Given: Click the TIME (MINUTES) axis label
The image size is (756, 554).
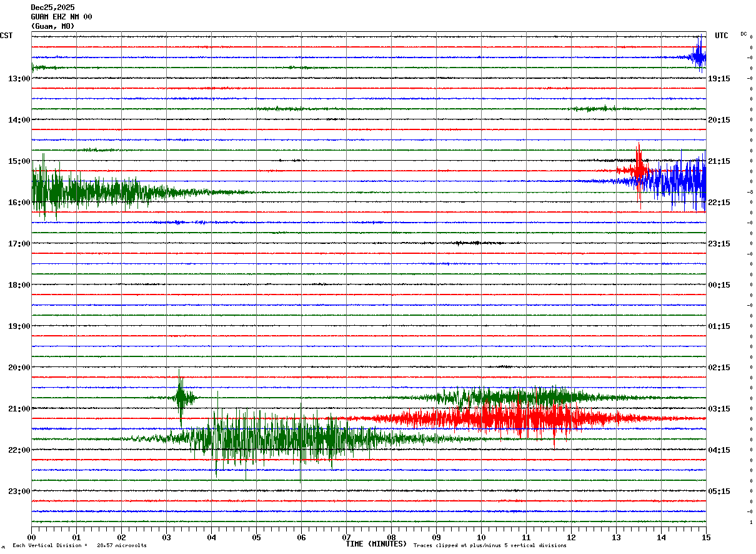Looking at the screenshot, I should [376, 544].
